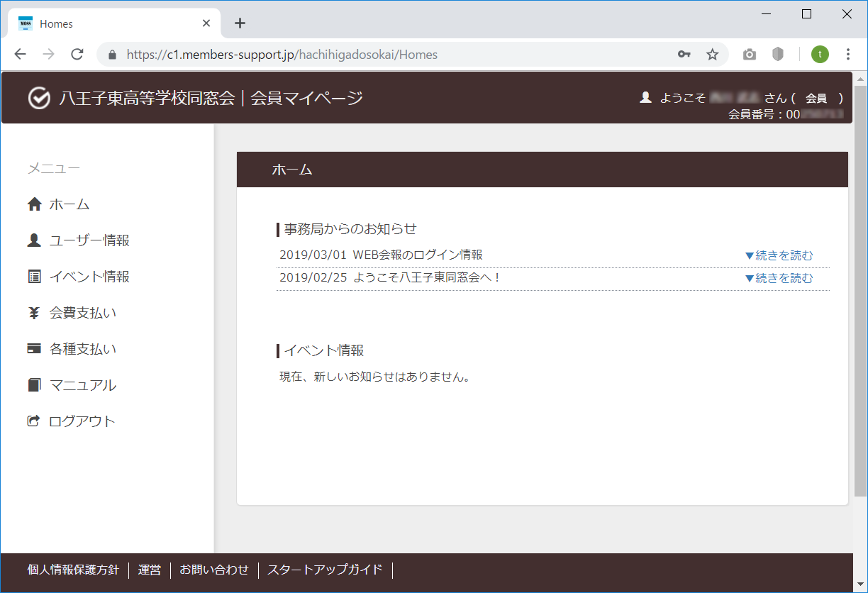868x593 pixels.
Task: Click the logout arrow icon beside ログアウト
Action: 33,421
